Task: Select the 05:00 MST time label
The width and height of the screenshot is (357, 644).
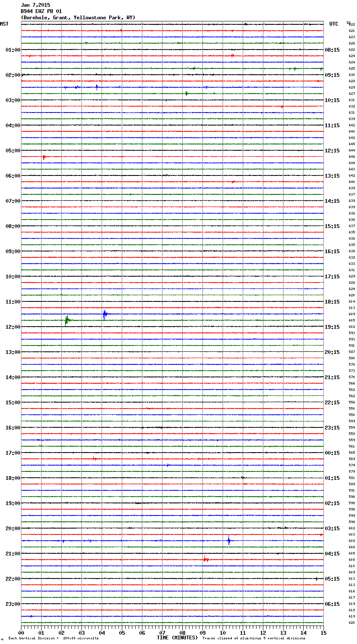Action: point(13,151)
